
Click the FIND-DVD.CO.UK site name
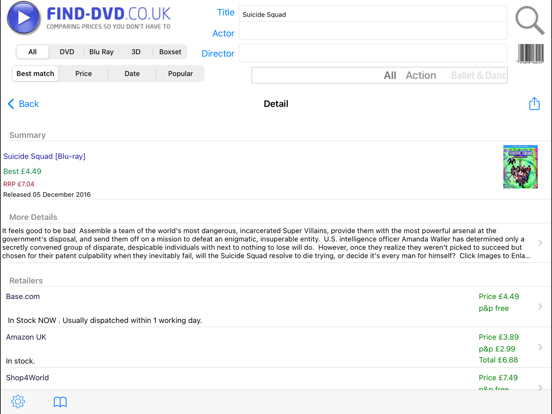(x=108, y=14)
